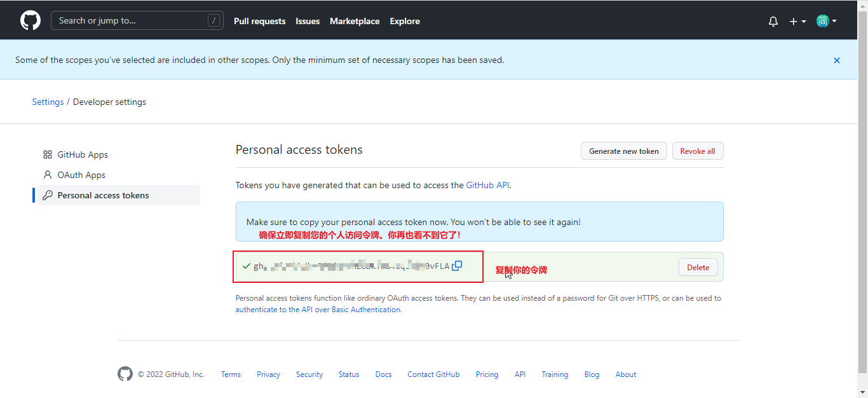Open Issues in the header
868x398 pixels.
pyautogui.click(x=308, y=21)
